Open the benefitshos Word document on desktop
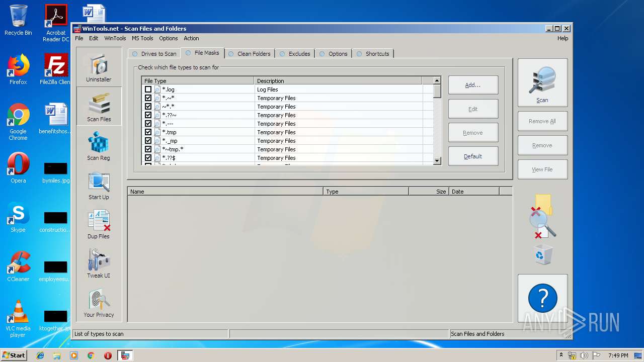 pyautogui.click(x=56, y=119)
